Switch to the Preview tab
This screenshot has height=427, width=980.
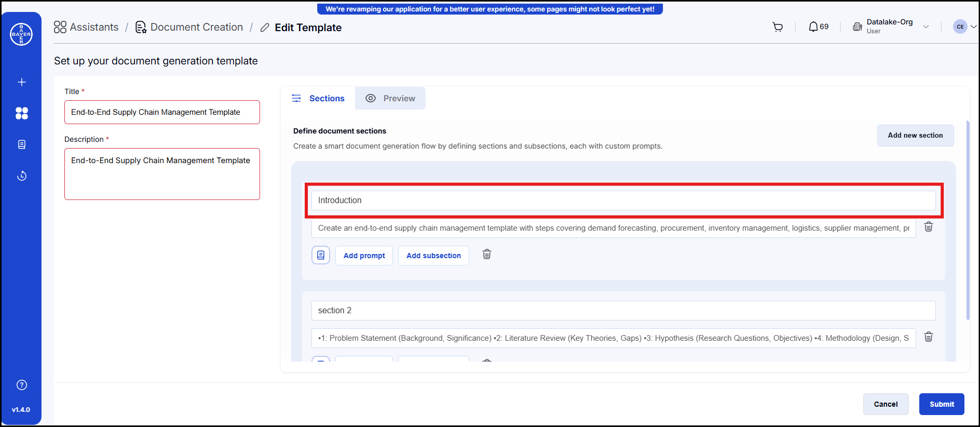click(x=390, y=98)
